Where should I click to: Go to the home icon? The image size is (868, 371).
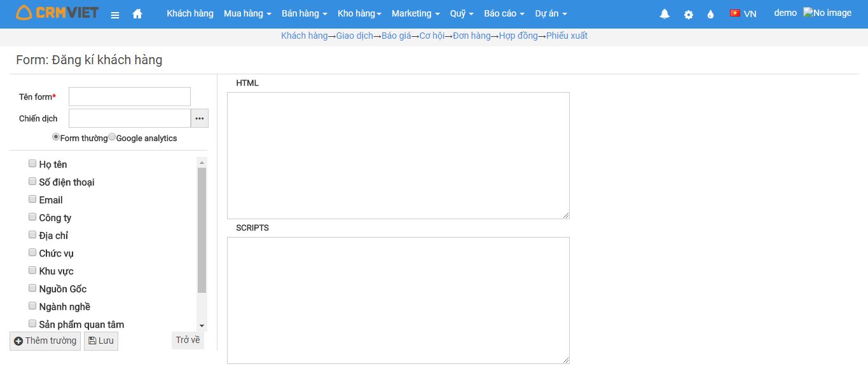click(137, 14)
